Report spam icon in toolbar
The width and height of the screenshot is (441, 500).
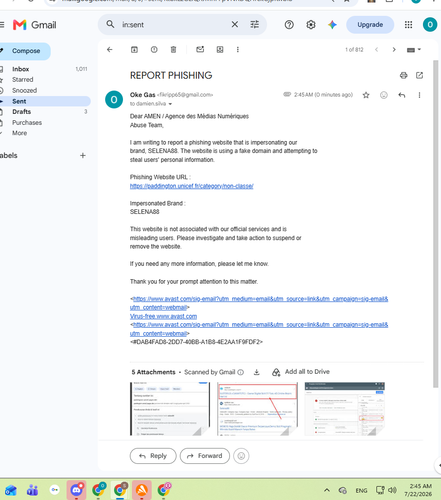pos(154,50)
